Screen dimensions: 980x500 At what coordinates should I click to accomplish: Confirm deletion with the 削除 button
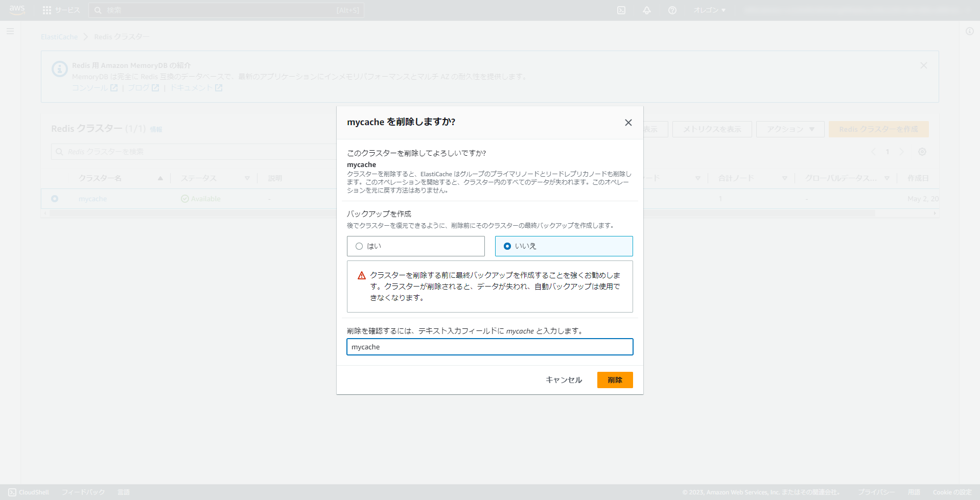click(x=615, y=380)
